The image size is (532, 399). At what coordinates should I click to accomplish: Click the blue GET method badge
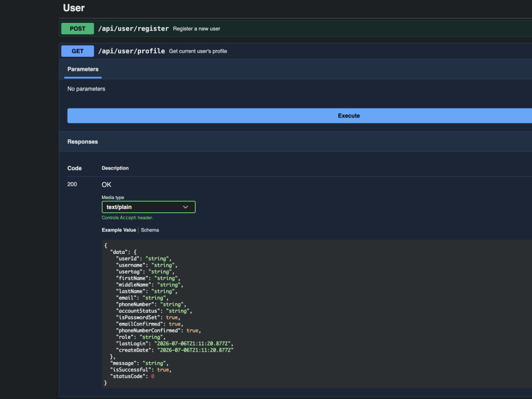(x=77, y=51)
